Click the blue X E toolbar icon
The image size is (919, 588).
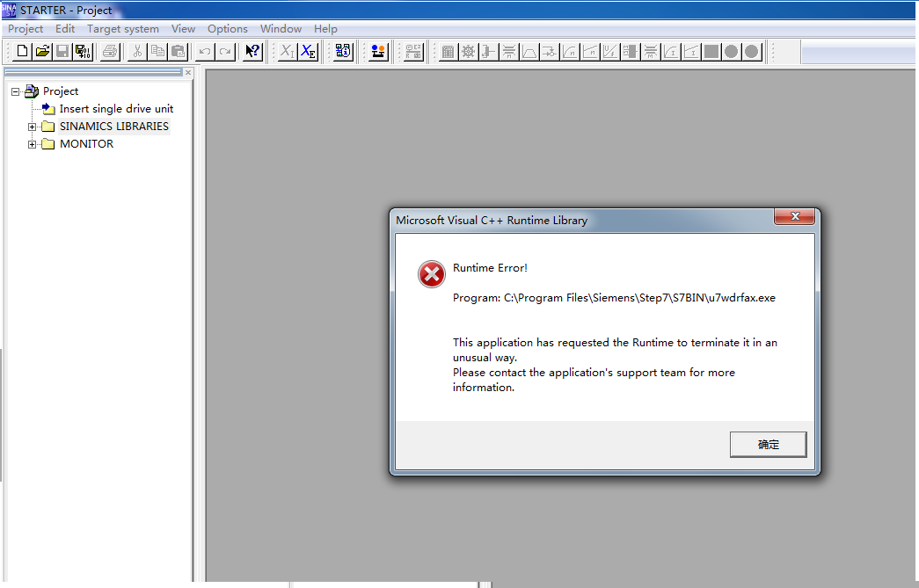point(308,51)
